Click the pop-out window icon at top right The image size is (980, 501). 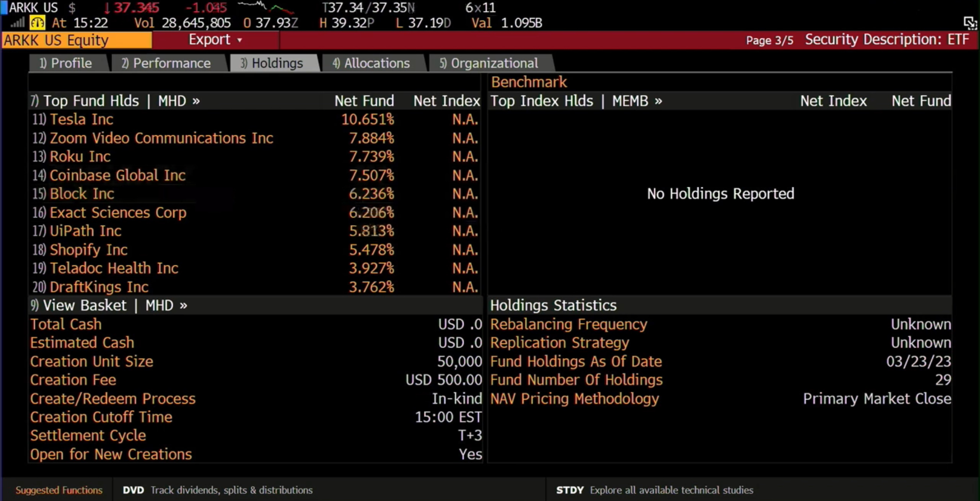point(970,22)
